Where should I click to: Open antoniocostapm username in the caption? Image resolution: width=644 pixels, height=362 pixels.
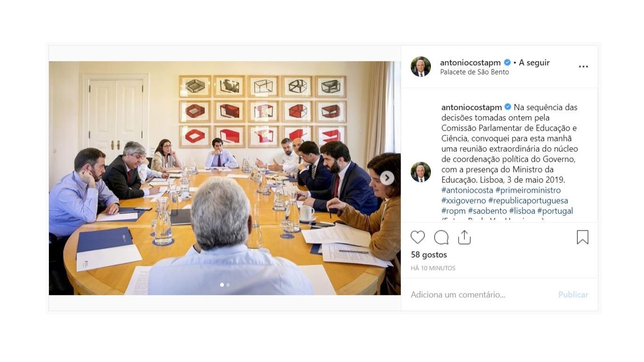click(x=471, y=107)
